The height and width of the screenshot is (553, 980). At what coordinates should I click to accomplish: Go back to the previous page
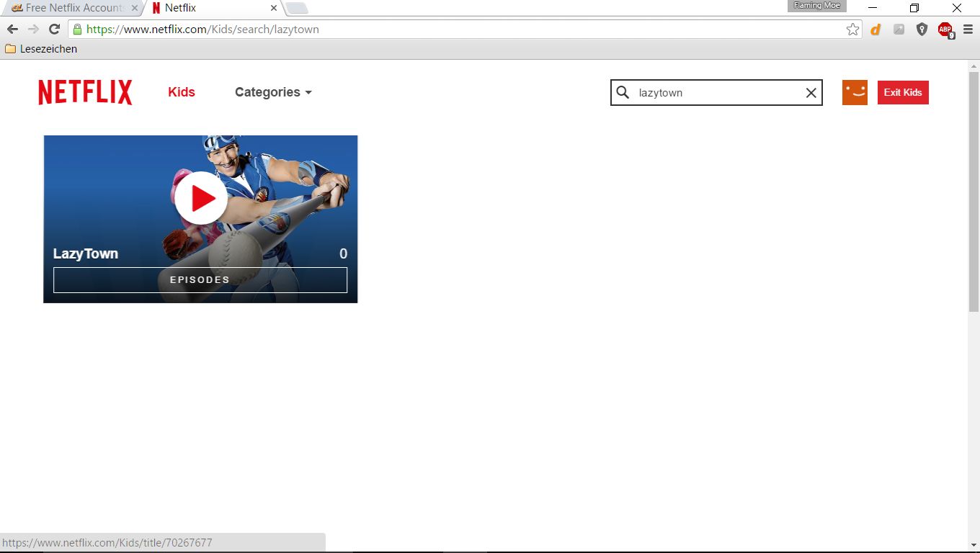pos(12,30)
